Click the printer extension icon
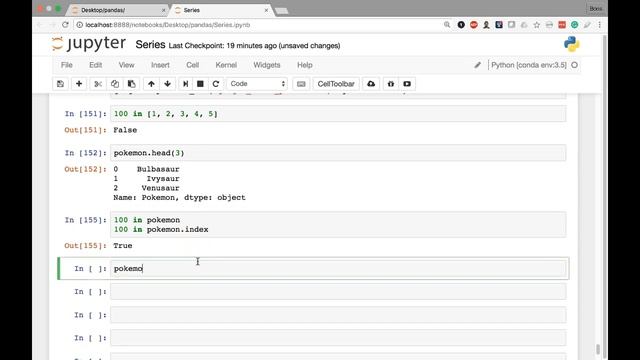This screenshot has height=360, width=640. [x=549, y=25]
